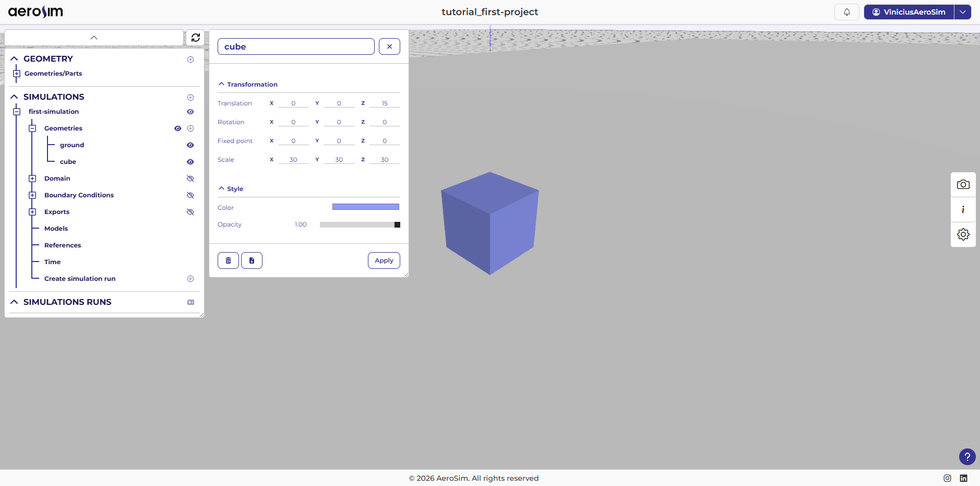Image resolution: width=980 pixels, height=486 pixels.
Task: Hide the ground geometry
Action: 190,145
